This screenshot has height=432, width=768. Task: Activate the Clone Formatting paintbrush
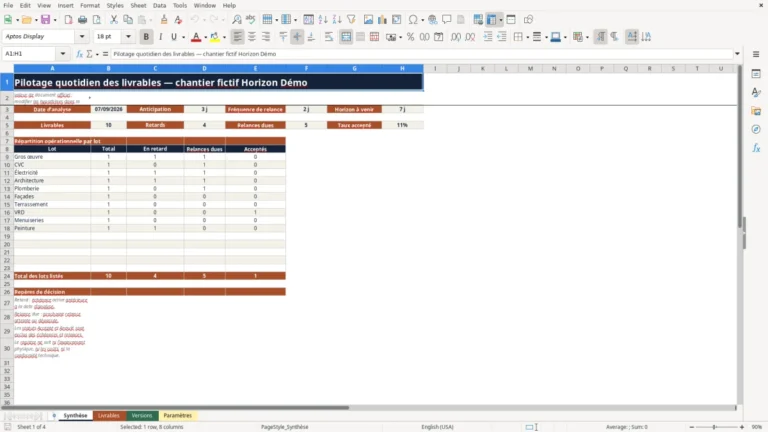pyautogui.click(x=164, y=20)
